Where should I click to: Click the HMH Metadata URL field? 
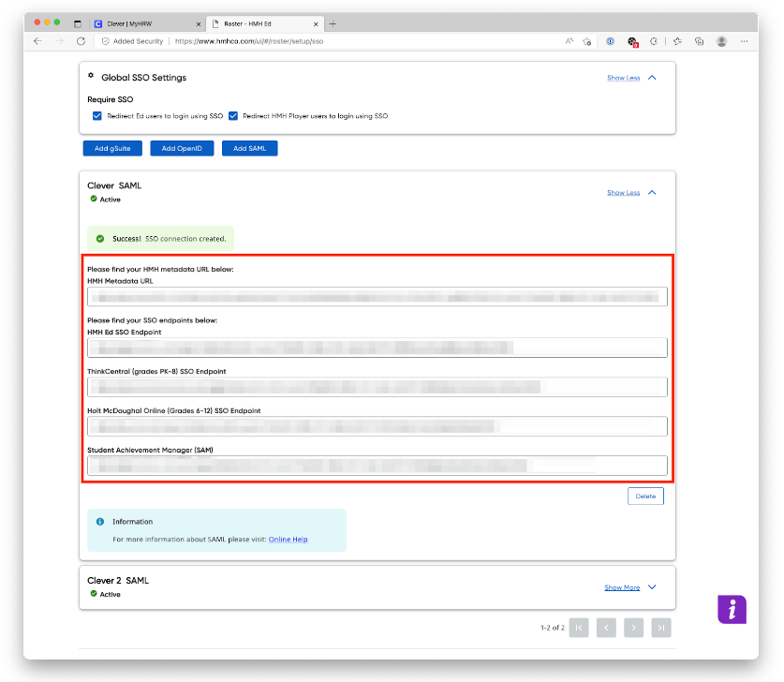pyautogui.click(x=375, y=296)
